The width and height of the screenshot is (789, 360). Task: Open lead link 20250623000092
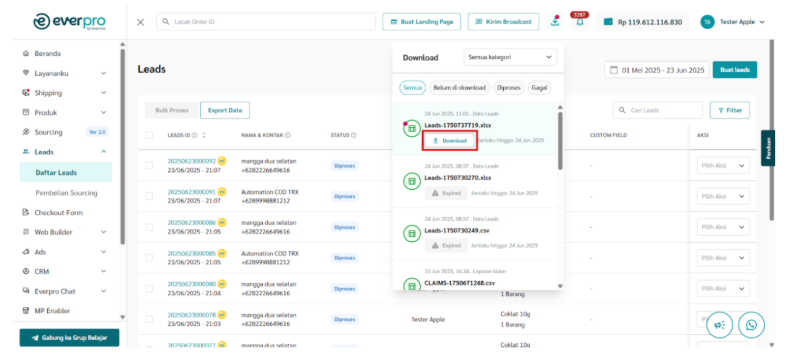(192, 161)
